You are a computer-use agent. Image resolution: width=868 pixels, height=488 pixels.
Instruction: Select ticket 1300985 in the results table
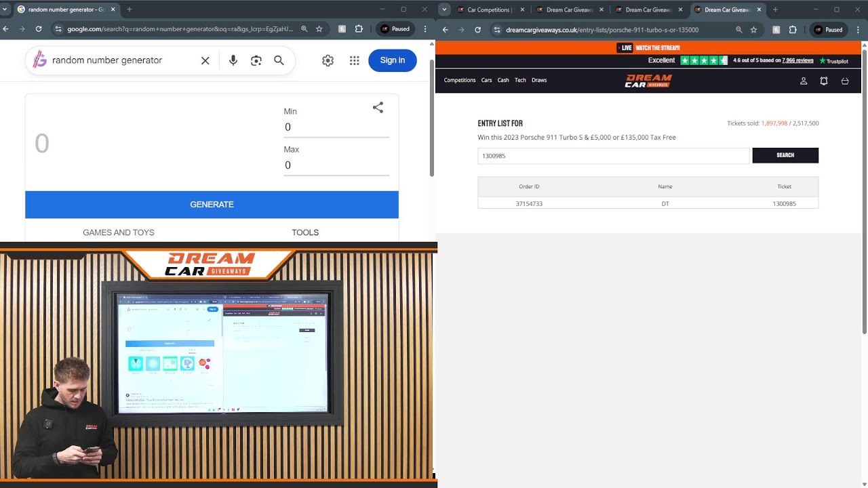point(785,203)
